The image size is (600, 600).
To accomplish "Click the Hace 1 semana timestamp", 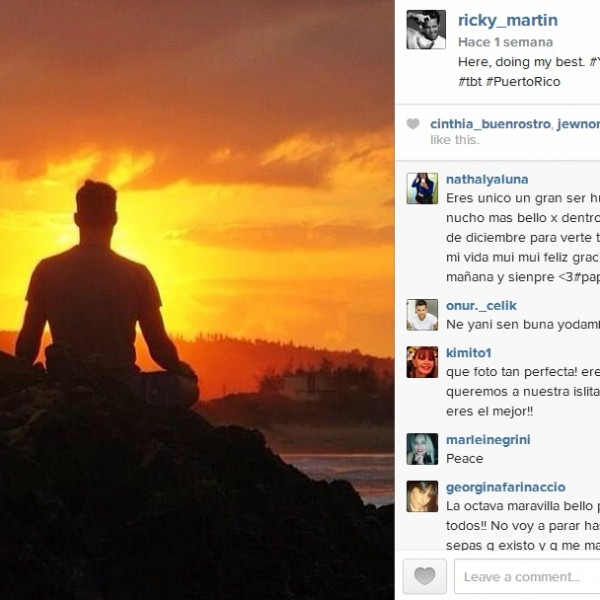I will point(505,42).
